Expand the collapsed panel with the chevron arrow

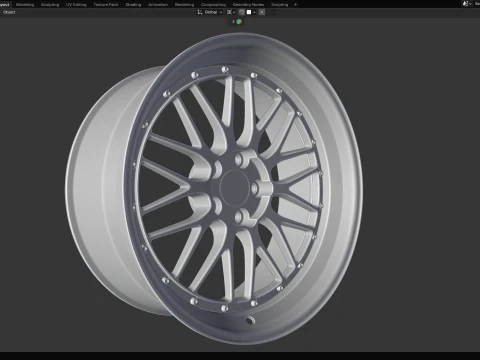pos(233,22)
